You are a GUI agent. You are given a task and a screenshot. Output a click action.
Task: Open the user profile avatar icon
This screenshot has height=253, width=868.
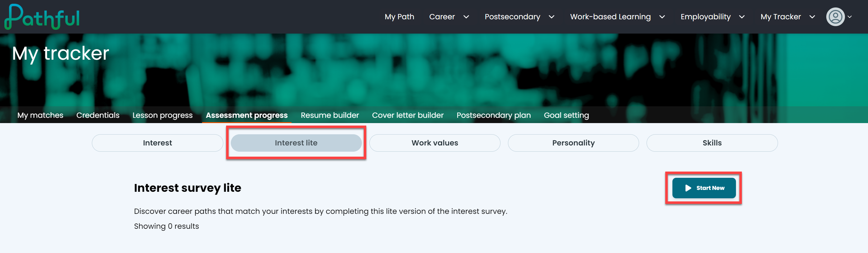[x=835, y=17]
